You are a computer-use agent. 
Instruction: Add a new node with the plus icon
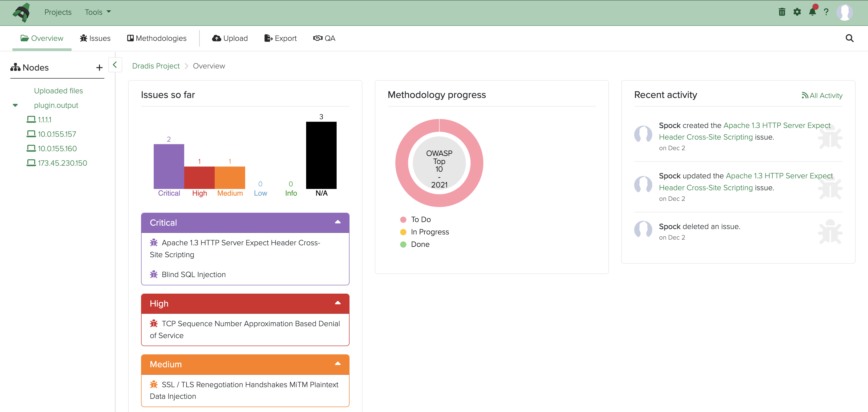click(99, 67)
